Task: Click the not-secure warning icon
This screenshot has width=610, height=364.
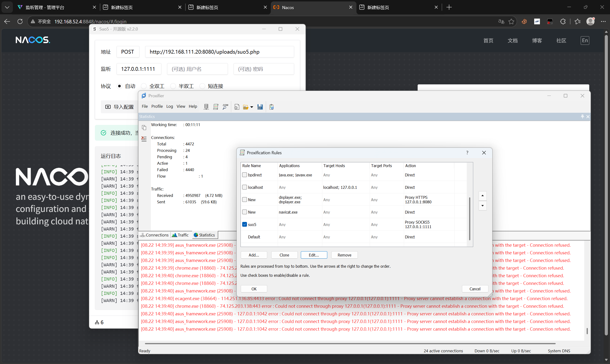Action: coord(33,22)
